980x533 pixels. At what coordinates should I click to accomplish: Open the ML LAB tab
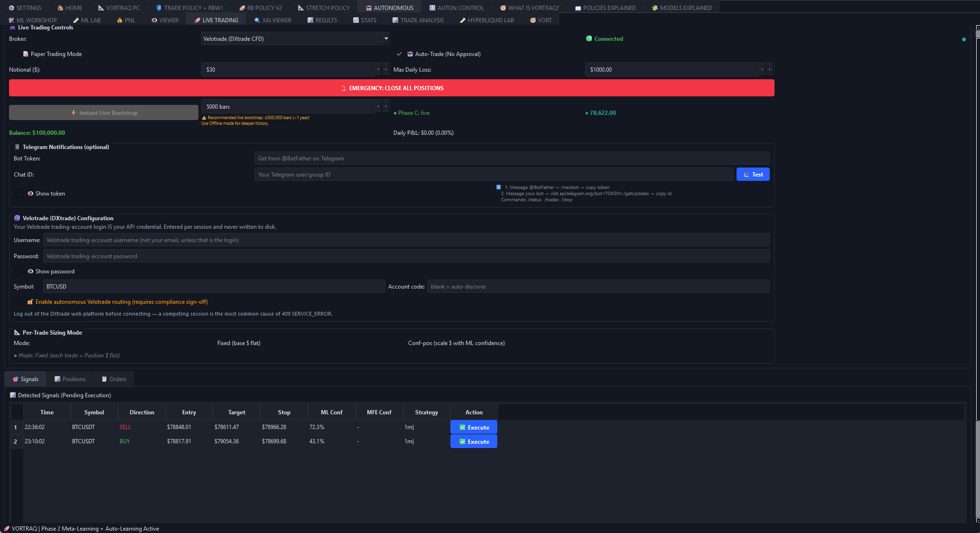[x=87, y=20]
